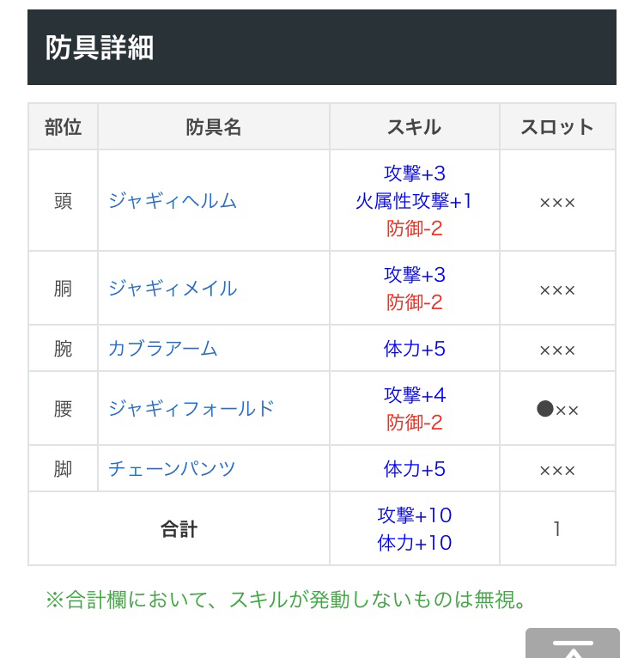Click the scroll-to-top arrow button
Viewport: 644px width, 658px height.
point(572,644)
